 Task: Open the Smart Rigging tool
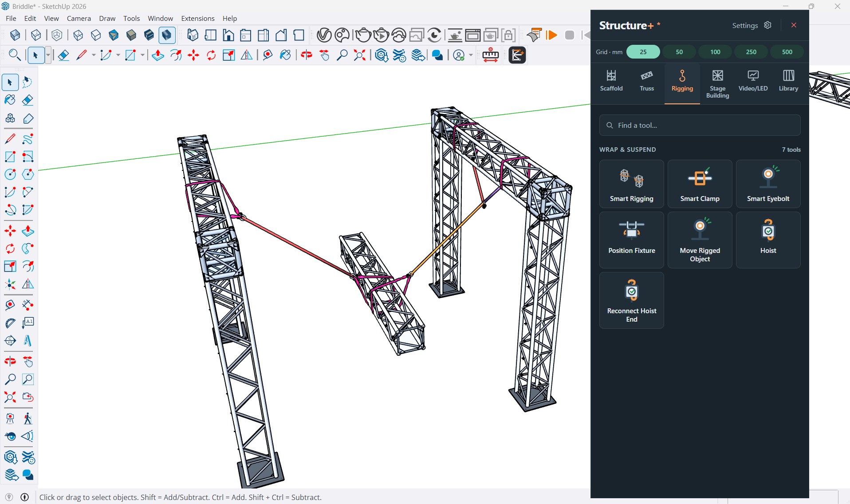(631, 184)
